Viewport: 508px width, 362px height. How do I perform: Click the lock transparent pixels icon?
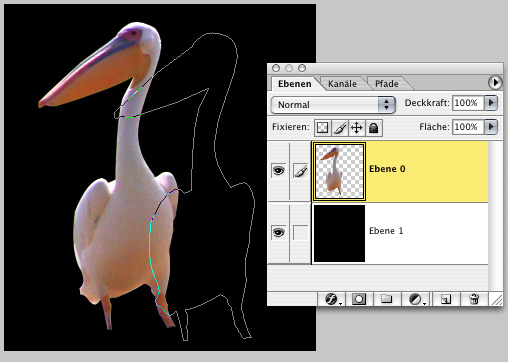(x=322, y=128)
